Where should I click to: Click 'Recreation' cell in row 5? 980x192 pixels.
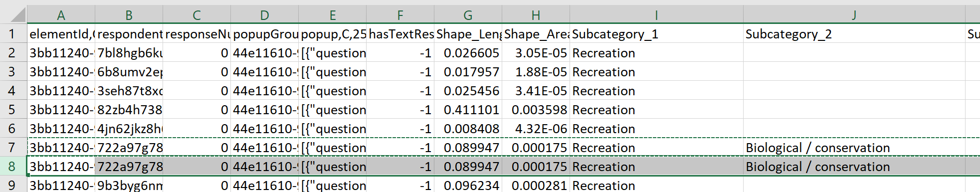[656, 110]
